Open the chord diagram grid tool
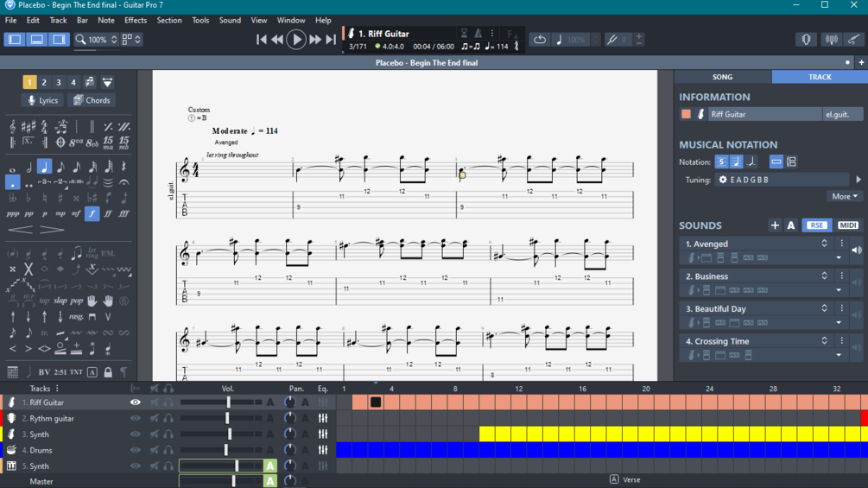The height and width of the screenshot is (488, 868). coord(12,371)
